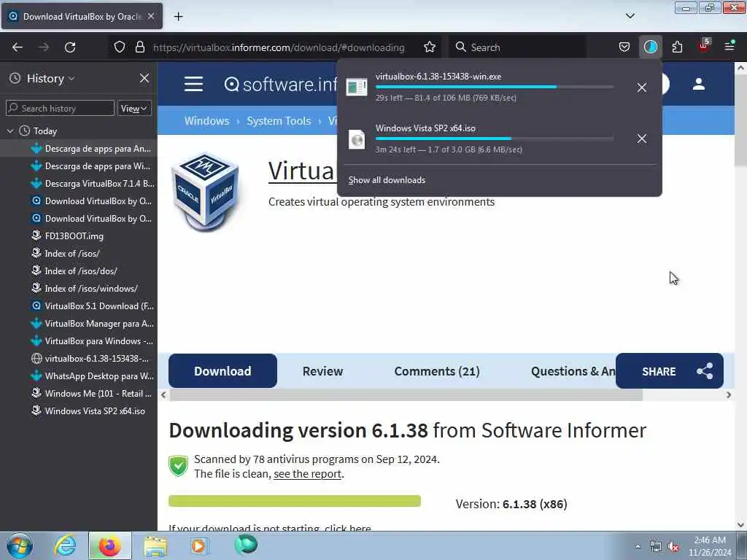Go back to previous page
Viewport: 747px width, 560px height.
tap(18, 47)
